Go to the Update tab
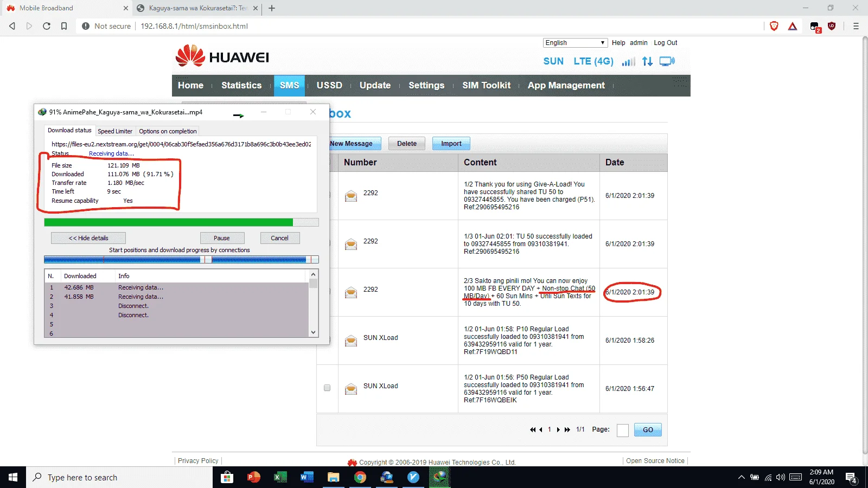This screenshot has height=488, width=868. [x=375, y=85]
